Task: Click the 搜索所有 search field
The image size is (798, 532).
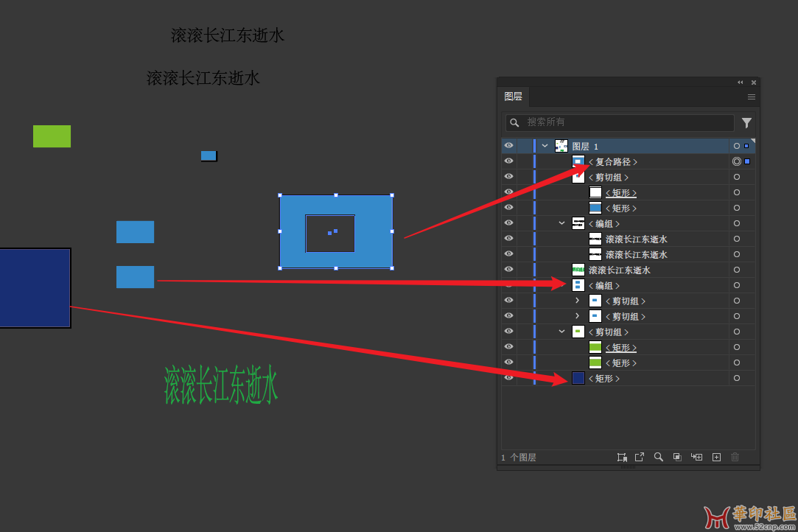Action: 620,123
